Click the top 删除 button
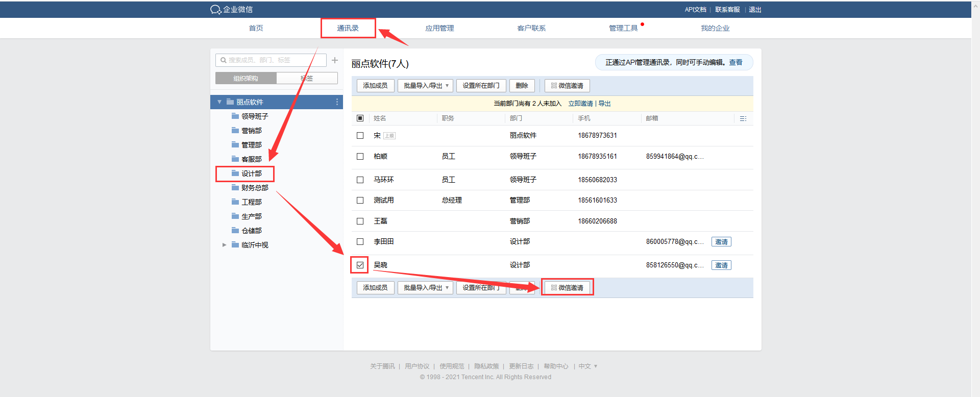This screenshot has height=397, width=980. pos(522,86)
